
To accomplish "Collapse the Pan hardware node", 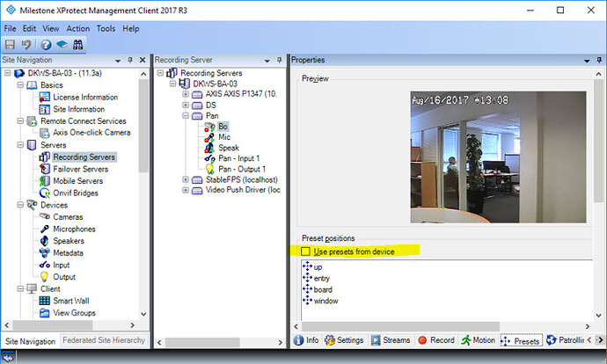I will point(185,116).
